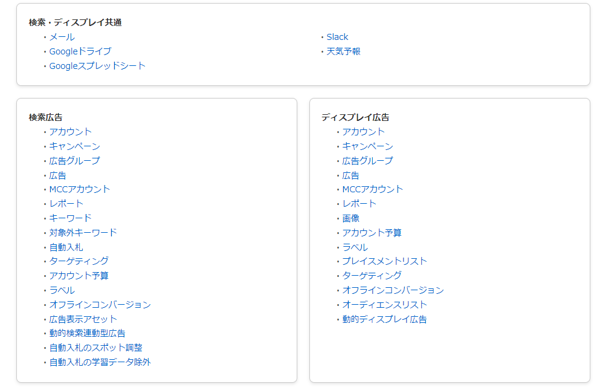Viewport: 600px width, 390px height.
Task: Open the 動的ディスプレイ広告 link
Action: 384,319
